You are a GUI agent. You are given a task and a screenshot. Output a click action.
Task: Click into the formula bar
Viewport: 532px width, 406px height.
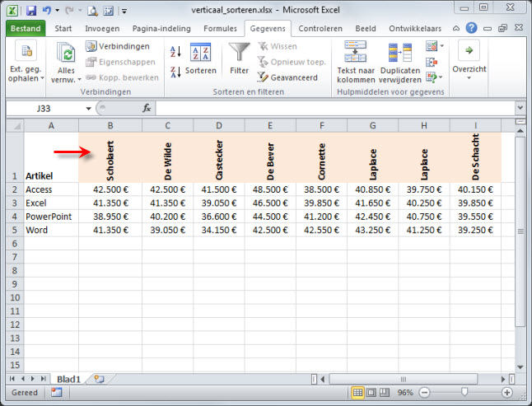tap(335, 109)
